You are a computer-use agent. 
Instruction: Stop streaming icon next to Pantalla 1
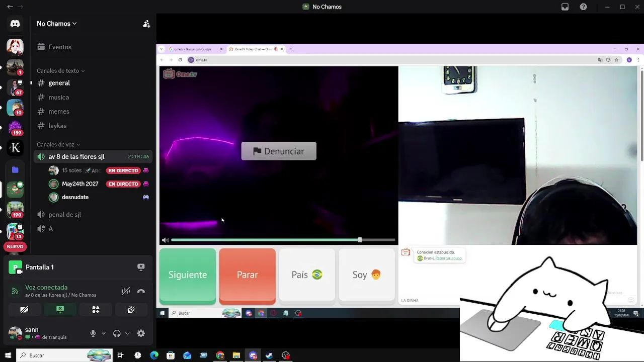pos(141,267)
